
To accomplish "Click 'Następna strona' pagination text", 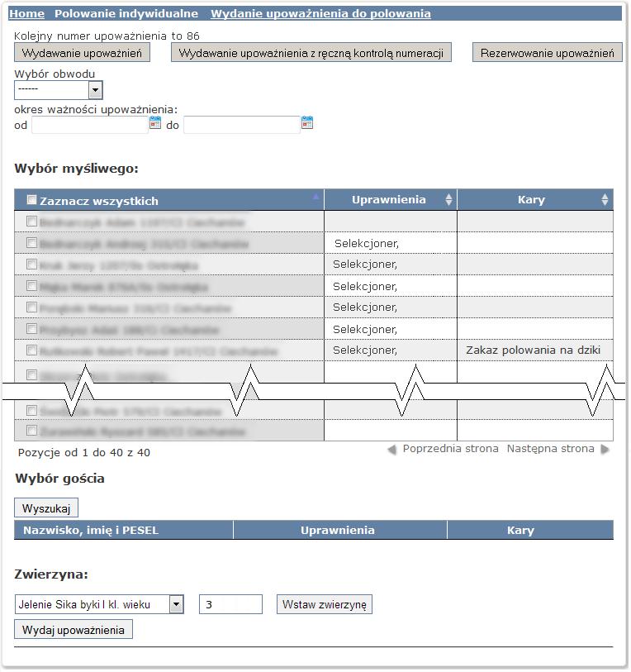I will point(550,449).
